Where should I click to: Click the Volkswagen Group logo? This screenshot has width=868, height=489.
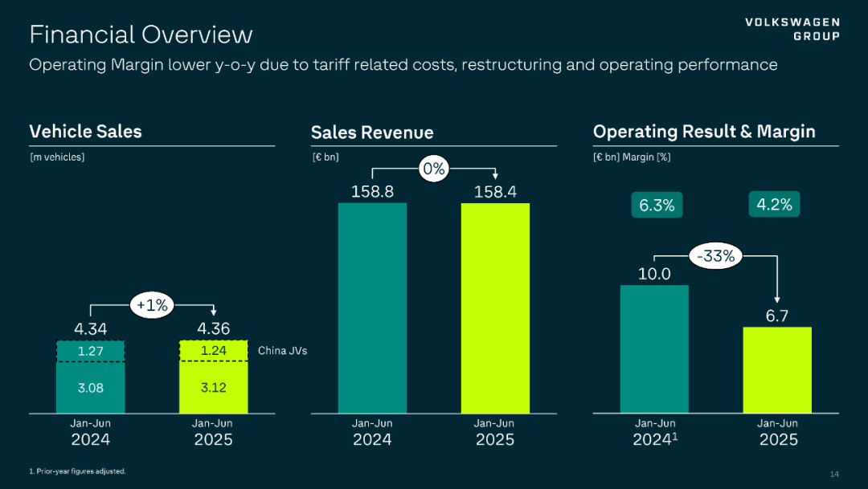coord(792,29)
